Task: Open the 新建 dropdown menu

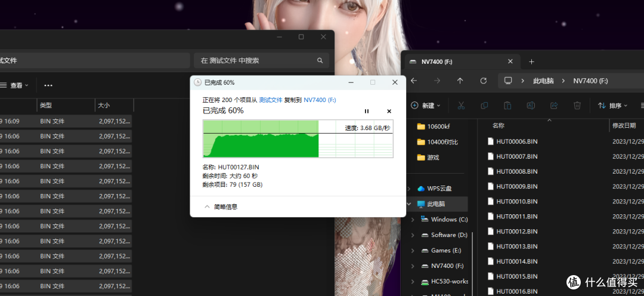Action: pyautogui.click(x=426, y=106)
